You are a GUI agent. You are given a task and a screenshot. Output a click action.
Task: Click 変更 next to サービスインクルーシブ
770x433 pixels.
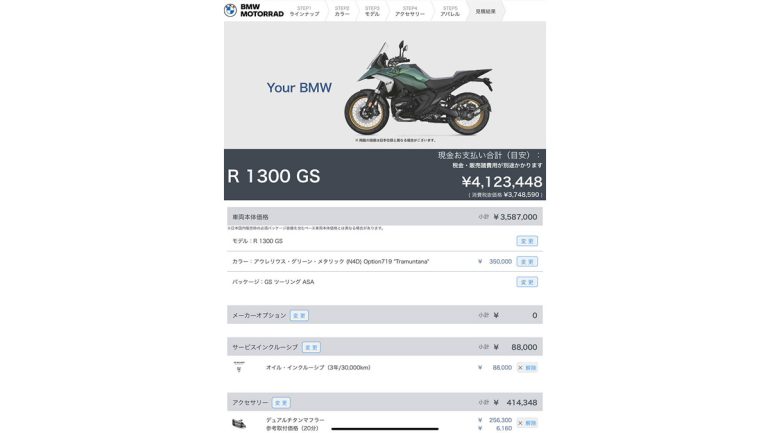[x=311, y=348]
